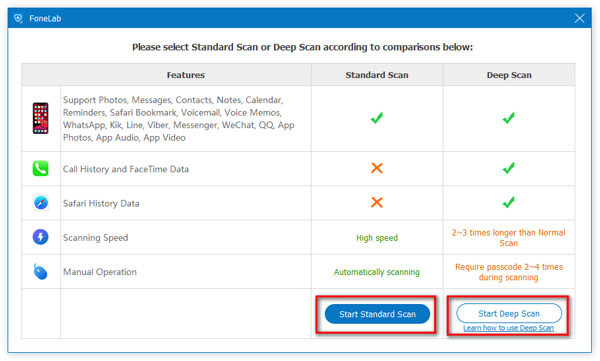Click Standard Scan's orange X for Call History
Image resolution: width=600 pixels, height=361 pixels.
(x=377, y=168)
